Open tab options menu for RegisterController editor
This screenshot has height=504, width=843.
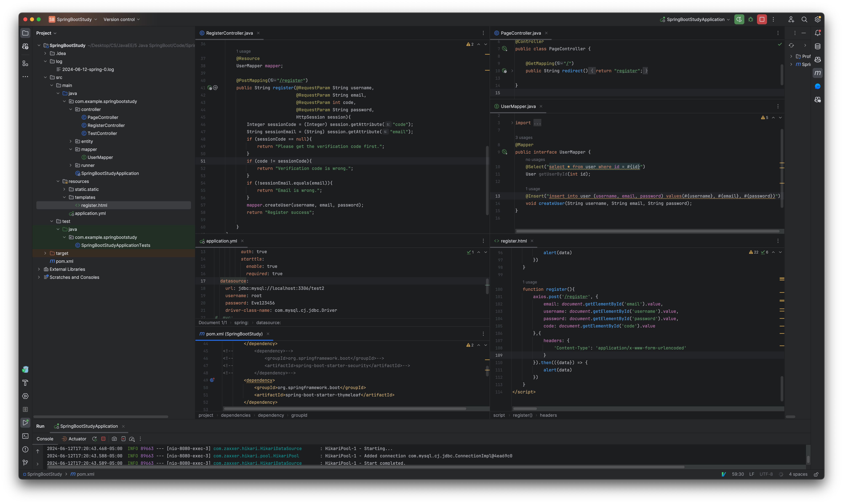click(x=483, y=33)
